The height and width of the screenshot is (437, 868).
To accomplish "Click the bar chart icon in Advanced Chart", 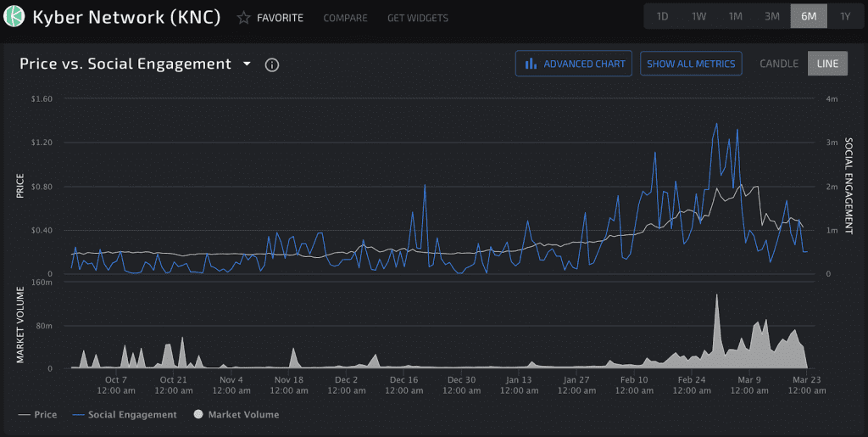I will (531, 64).
